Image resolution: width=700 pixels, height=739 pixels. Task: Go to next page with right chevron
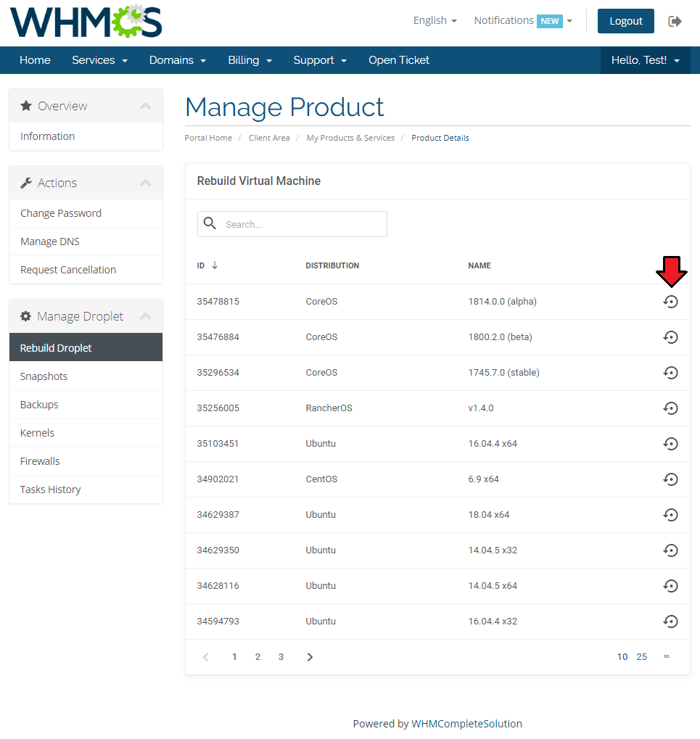pyautogui.click(x=310, y=657)
